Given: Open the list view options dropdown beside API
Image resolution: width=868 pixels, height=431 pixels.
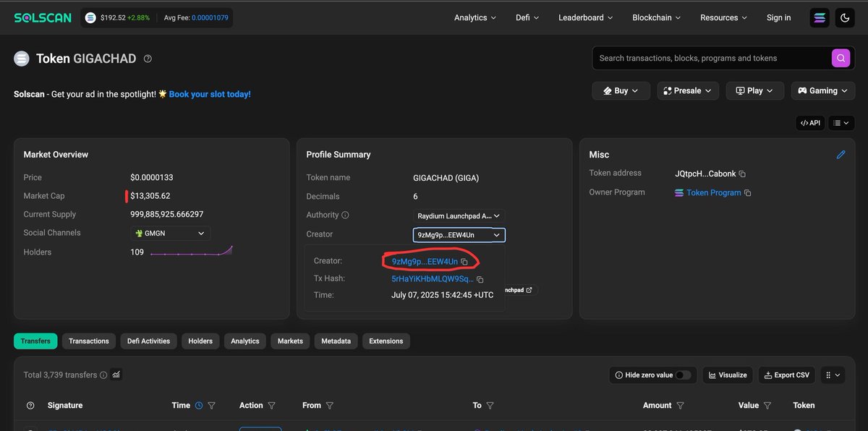Looking at the screenshot, I should click(841, 123).
